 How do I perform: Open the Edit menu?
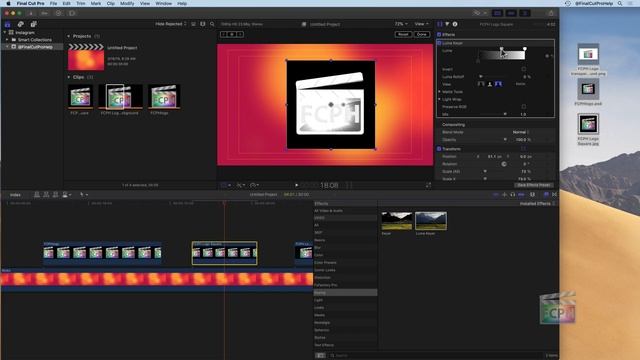(x=67, y=3)
